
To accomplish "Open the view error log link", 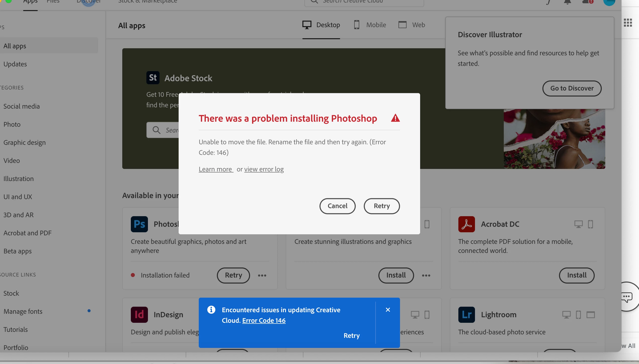I will tap(264, 169).
